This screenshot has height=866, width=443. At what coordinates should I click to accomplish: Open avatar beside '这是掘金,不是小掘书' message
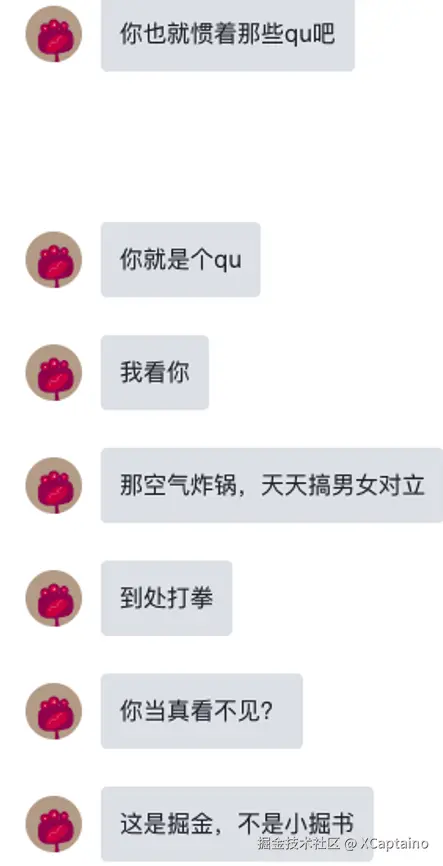(x=54, y=824)
